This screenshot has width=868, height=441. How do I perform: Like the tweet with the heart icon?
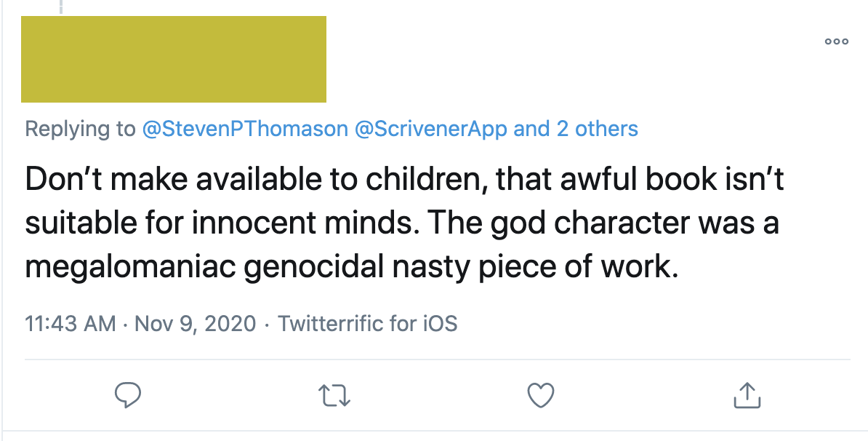point(540,395)
